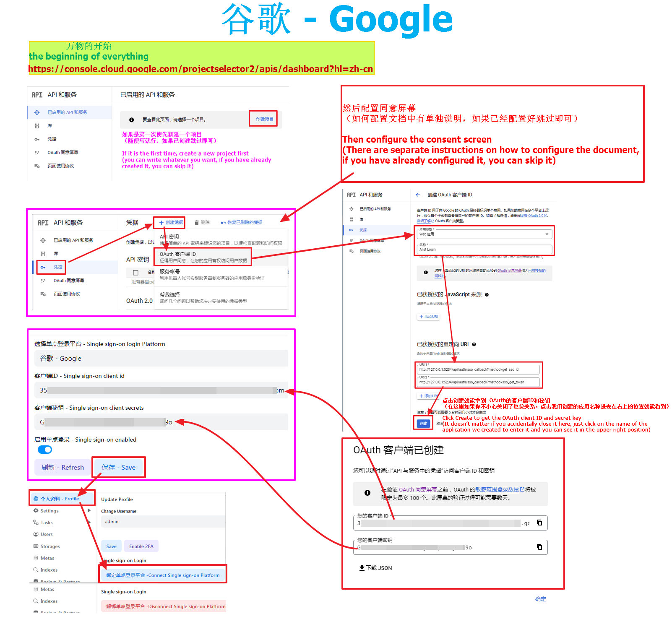Choose 服务帐号 menu entry
672x619 pixels.
[221, 275]
